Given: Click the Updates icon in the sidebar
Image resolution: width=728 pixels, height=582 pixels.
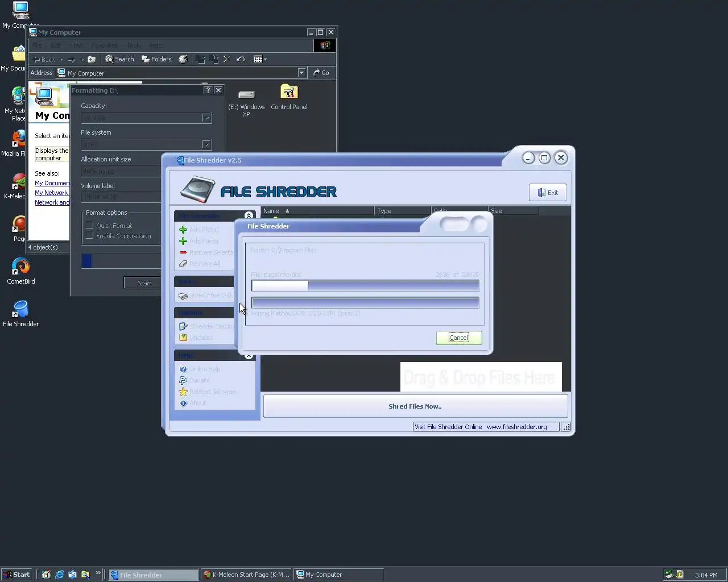Looking at the screenshot, I should [183, 338].
